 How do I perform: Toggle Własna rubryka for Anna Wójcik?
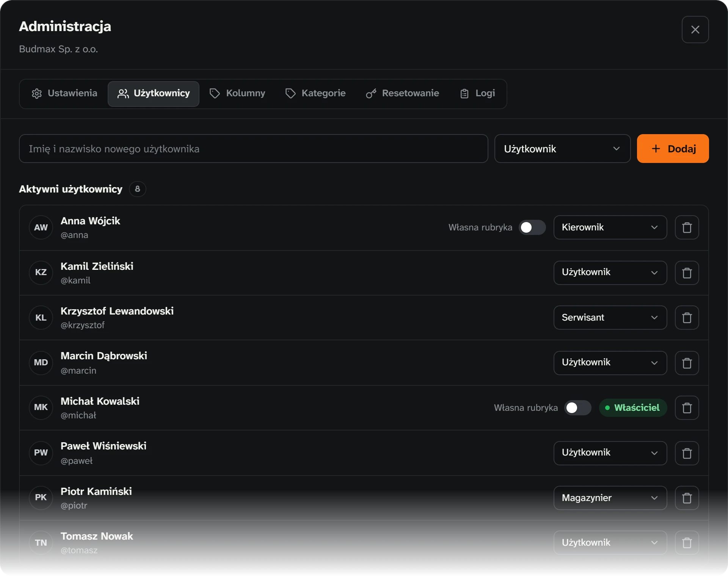(532, 227)
